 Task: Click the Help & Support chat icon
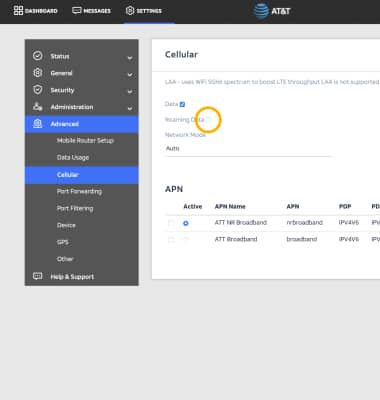[38, 276]
